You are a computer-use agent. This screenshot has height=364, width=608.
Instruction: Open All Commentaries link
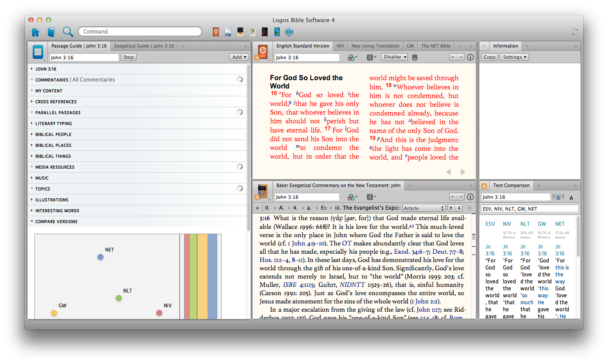coord(93,80)
